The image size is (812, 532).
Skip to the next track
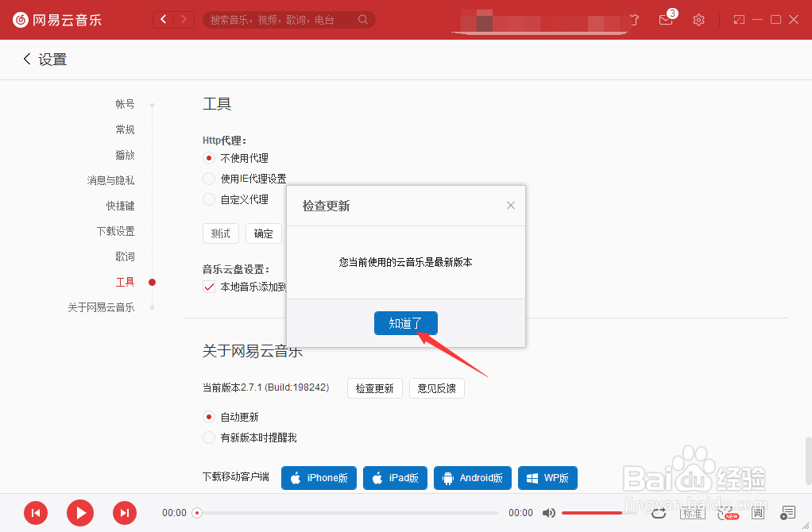tap(125, 513)
